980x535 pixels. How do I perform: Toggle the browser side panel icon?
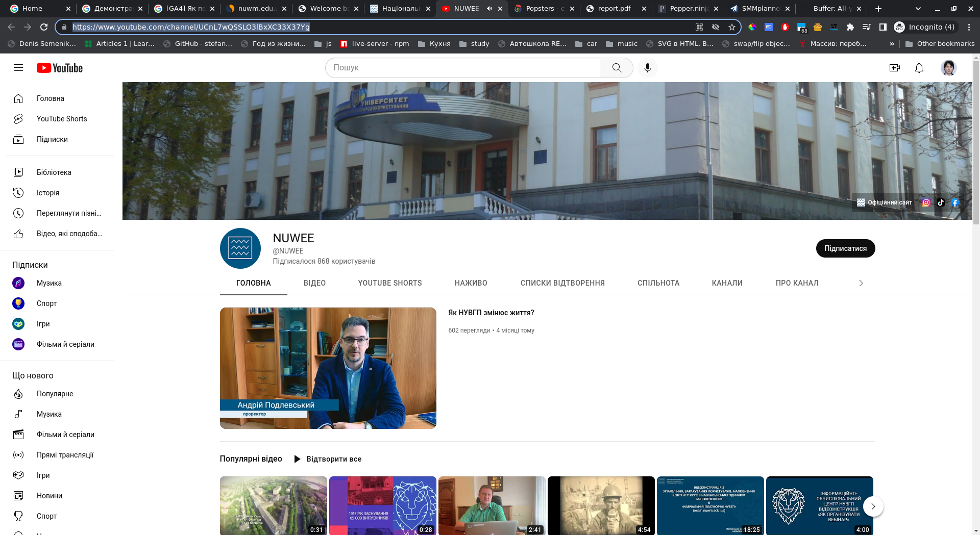coord(883,27)
